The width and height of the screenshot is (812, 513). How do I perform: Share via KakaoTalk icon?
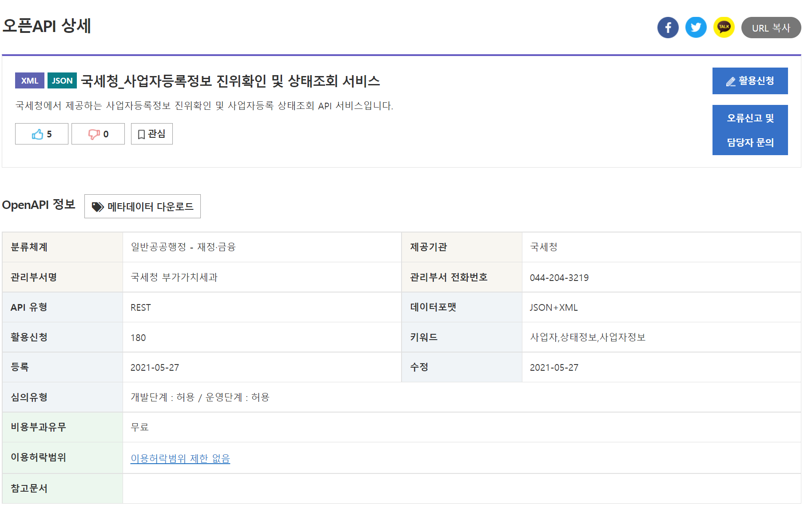click(x=724, y=28)
